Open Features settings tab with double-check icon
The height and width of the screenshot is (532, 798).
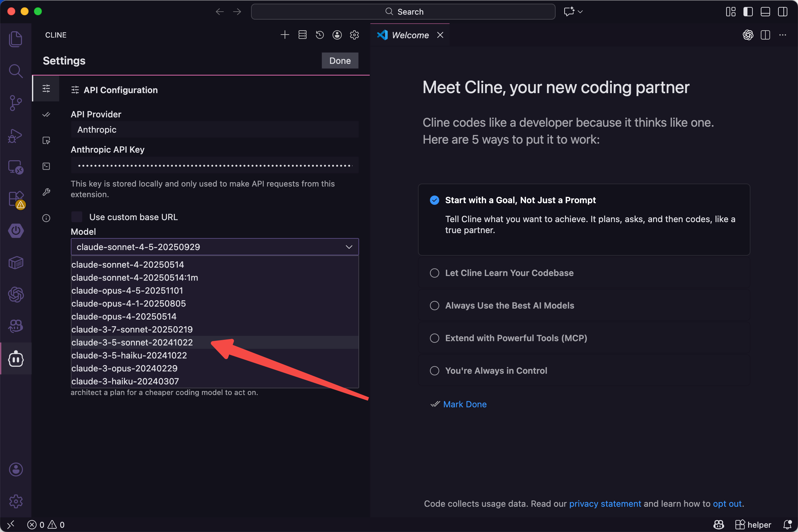tap(46, 115)
